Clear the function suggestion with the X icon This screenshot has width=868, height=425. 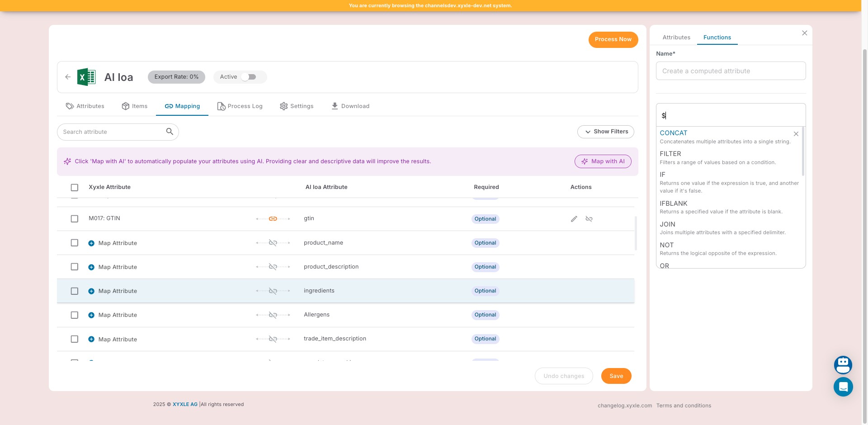[796, 134]
